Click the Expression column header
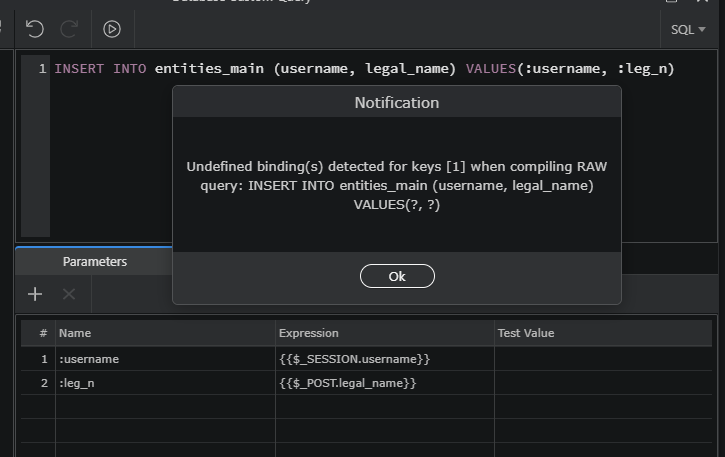Screen dimensions: 725x457 [385, 333]
